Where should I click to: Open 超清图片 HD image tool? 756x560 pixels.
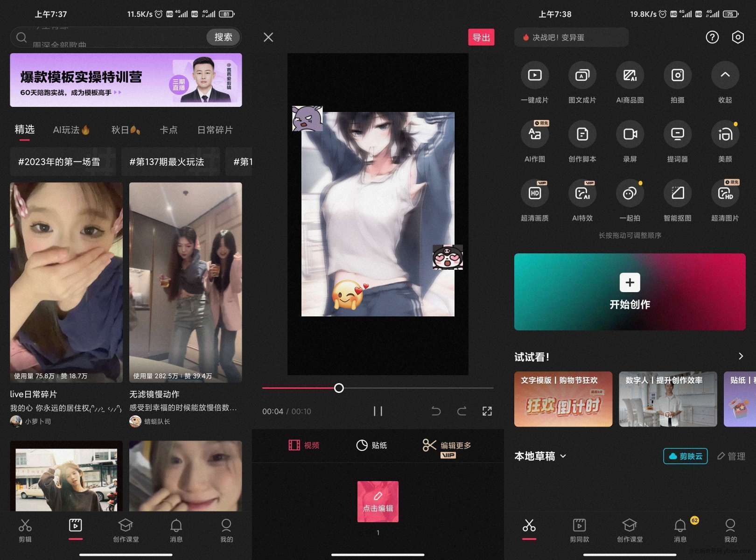[x=725, y=201]
